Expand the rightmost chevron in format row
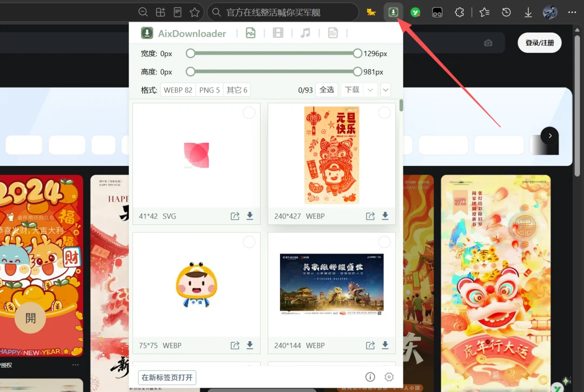584x392 pixels. [x=386, y=90]
